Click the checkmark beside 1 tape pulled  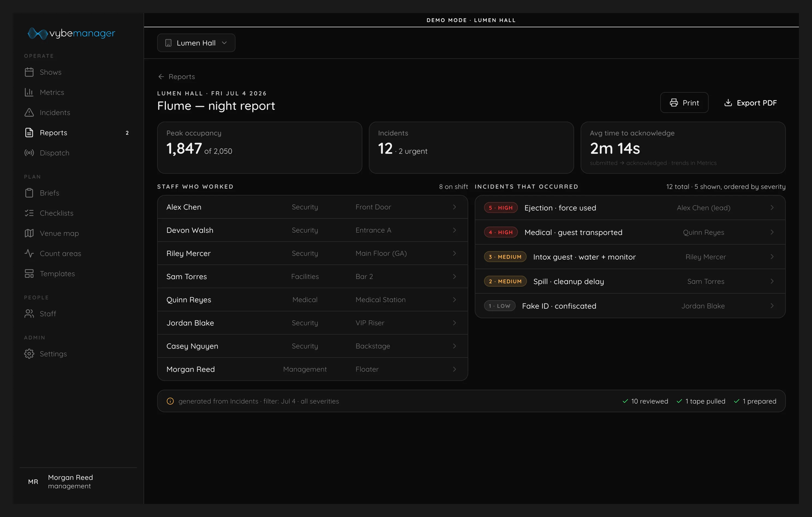tap(679, 401)
